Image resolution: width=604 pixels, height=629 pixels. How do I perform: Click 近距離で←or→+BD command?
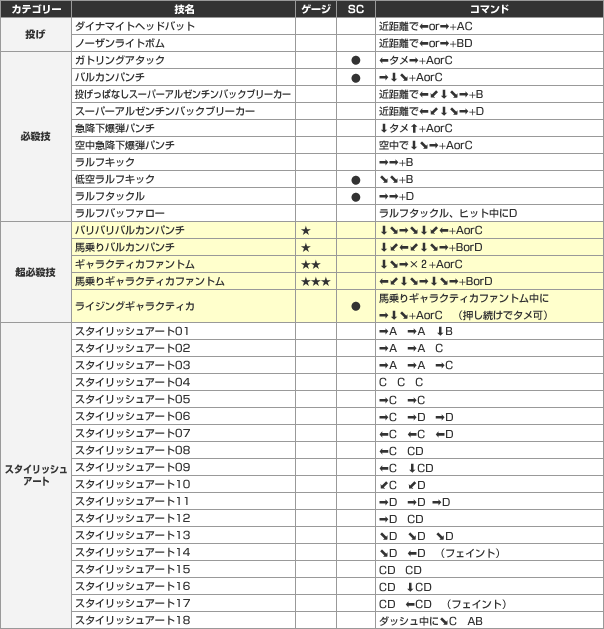tap(426, 43)
